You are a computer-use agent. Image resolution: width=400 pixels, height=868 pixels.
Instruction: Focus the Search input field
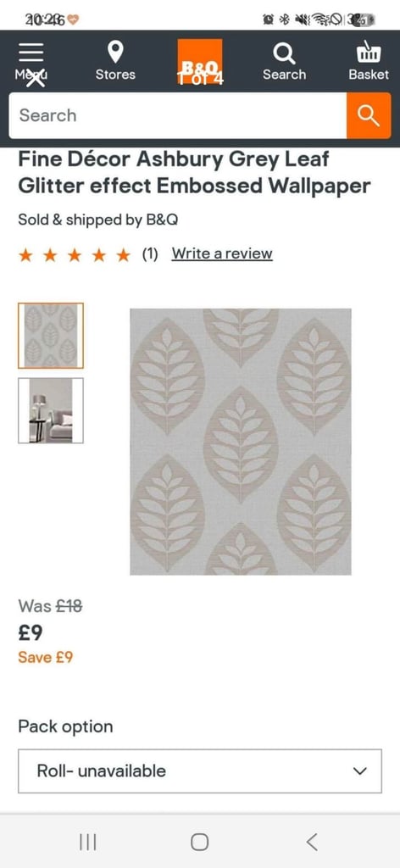click(178, 115)
